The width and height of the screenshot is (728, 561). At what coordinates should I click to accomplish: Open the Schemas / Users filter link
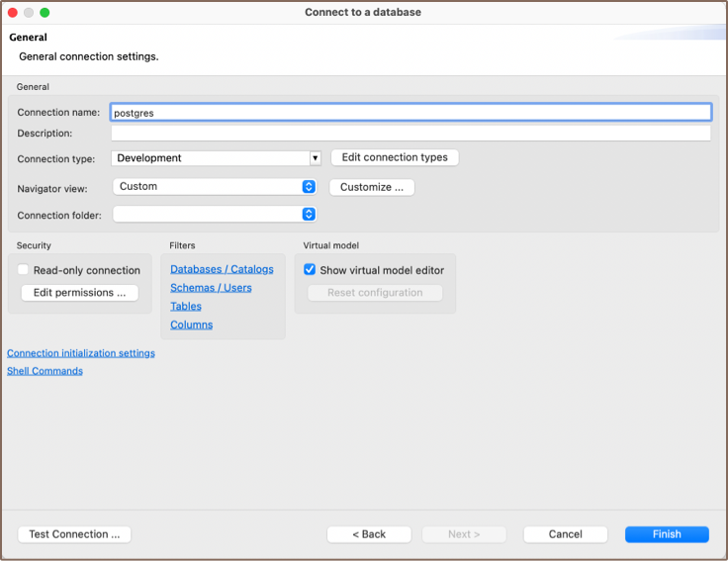click(211, 288)
